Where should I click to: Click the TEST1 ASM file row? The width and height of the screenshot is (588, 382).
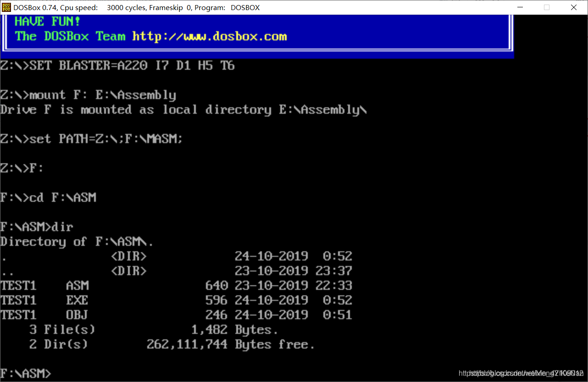click(x=176, y=286)
